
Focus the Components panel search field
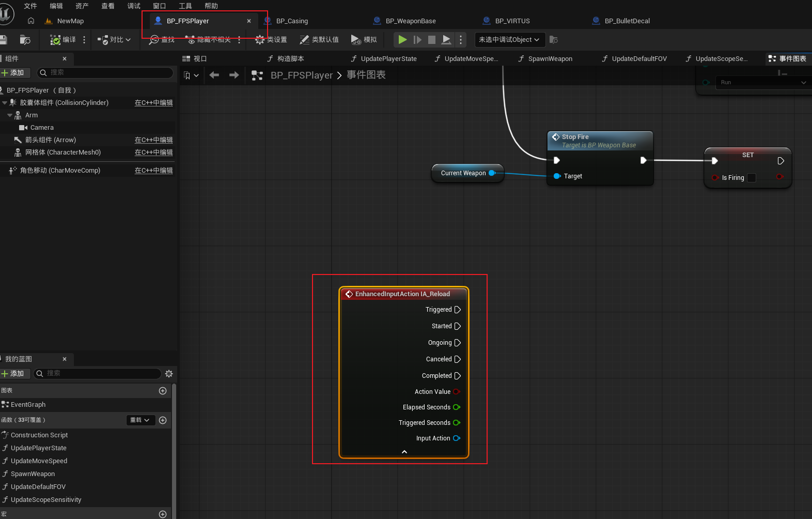point(105,73)
